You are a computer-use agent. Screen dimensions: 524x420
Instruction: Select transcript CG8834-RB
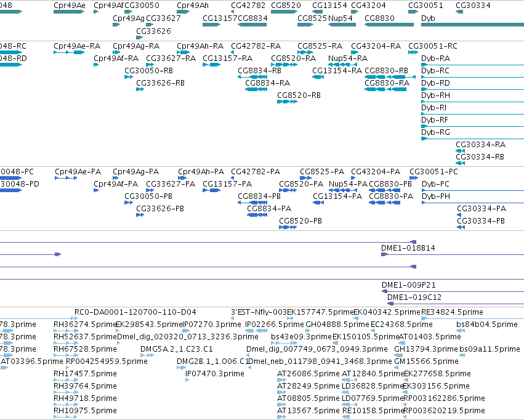pos(252,77)
